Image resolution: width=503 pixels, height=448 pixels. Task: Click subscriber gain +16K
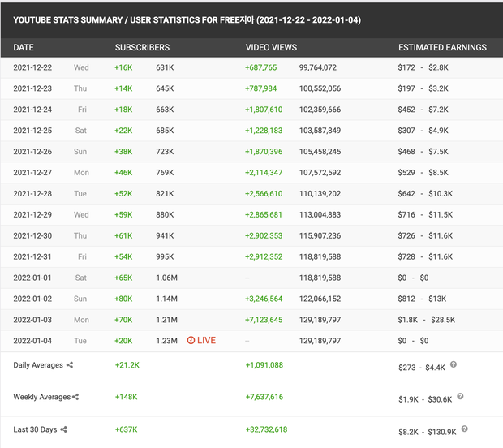123,67
